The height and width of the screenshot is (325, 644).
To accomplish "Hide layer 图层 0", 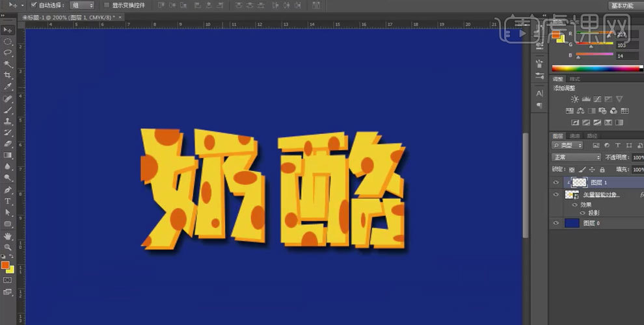I will [556, 223].
